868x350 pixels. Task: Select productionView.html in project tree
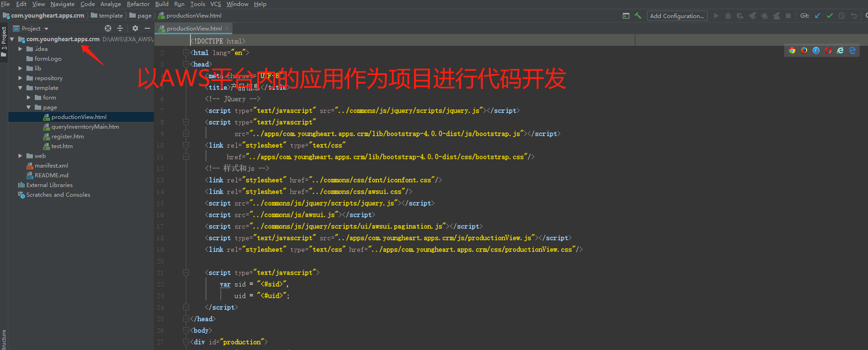(79, 117)
